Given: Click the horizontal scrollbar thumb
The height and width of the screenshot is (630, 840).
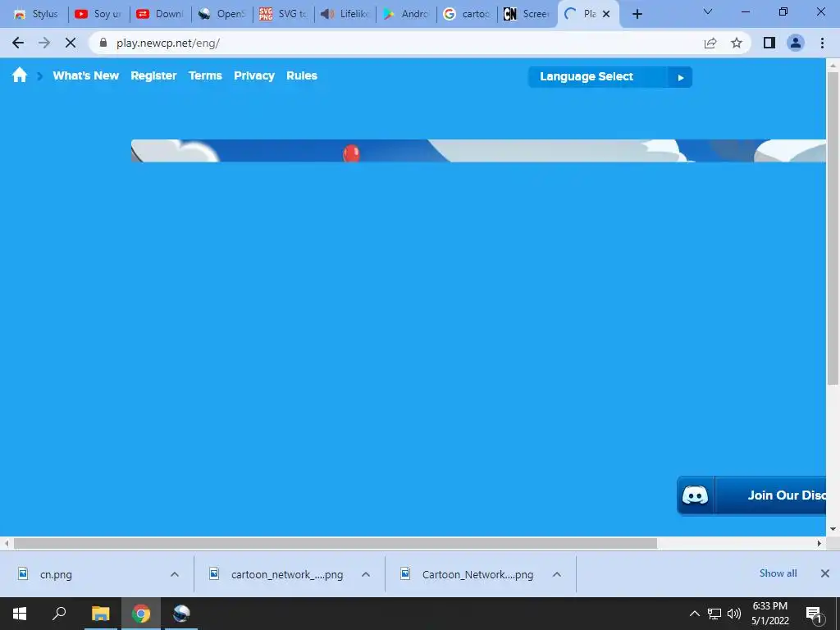Looking at the screenshot, I should click(x=336, y=543).
